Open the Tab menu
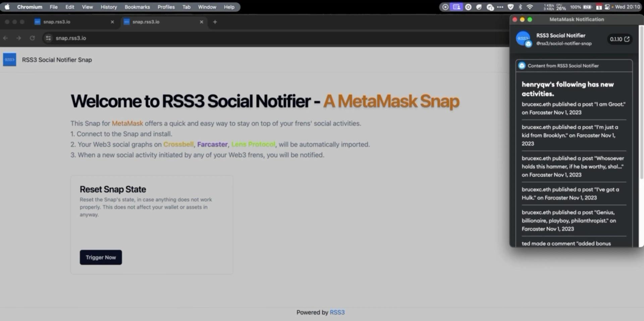The image size is (644, 321). (186, 7)
